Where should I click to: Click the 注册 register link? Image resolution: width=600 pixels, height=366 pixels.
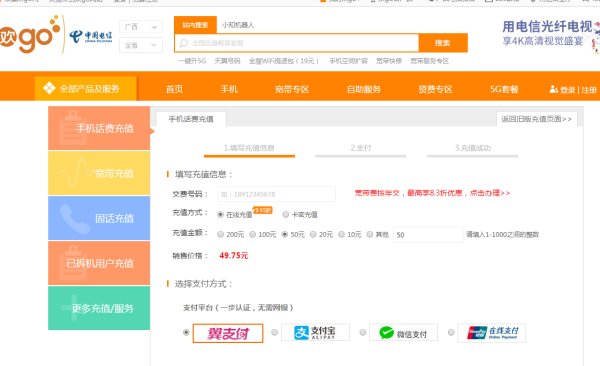click(589, 90)
